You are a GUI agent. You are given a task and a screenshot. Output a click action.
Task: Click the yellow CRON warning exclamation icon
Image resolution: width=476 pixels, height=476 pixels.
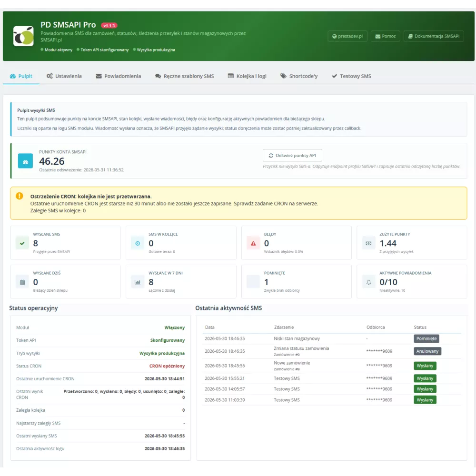20,196
